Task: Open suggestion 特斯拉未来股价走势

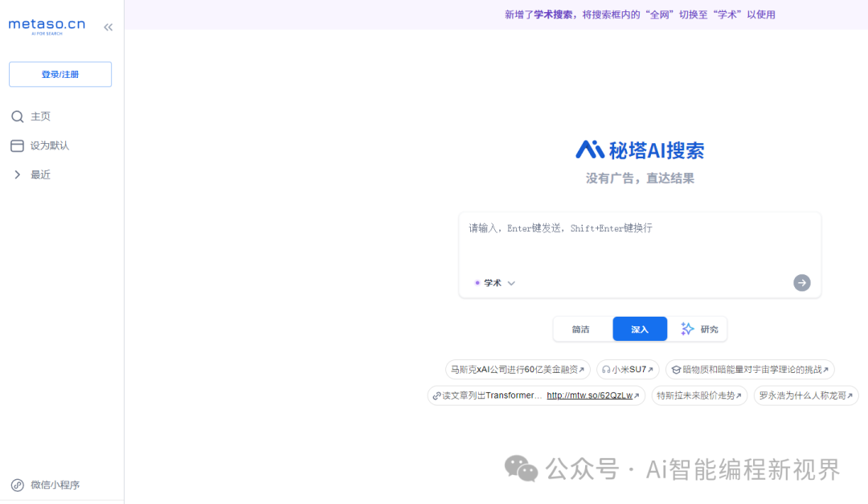Action: point(699,395)
